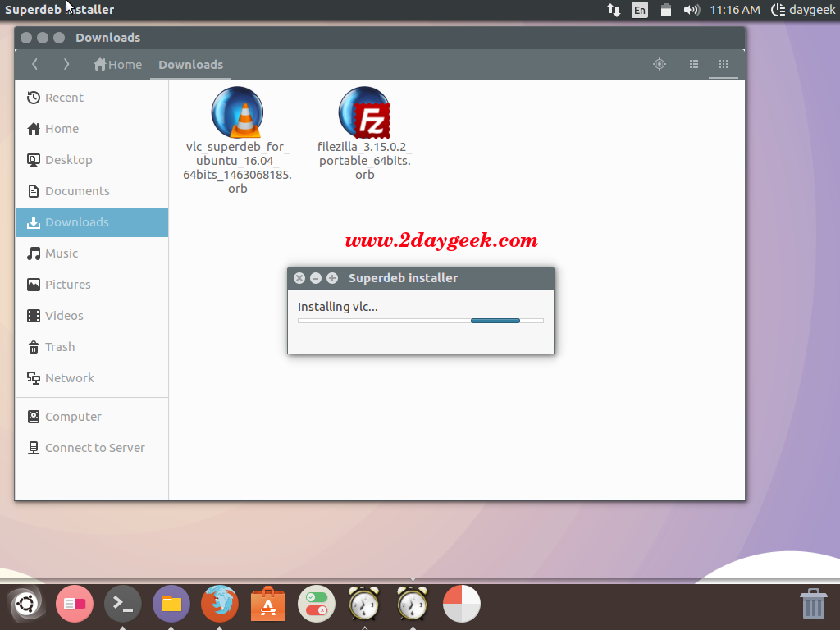Click the Downloads breadcrumb tab
The width and height of the screenshot is (840, 630).
(x=190, y=64)
